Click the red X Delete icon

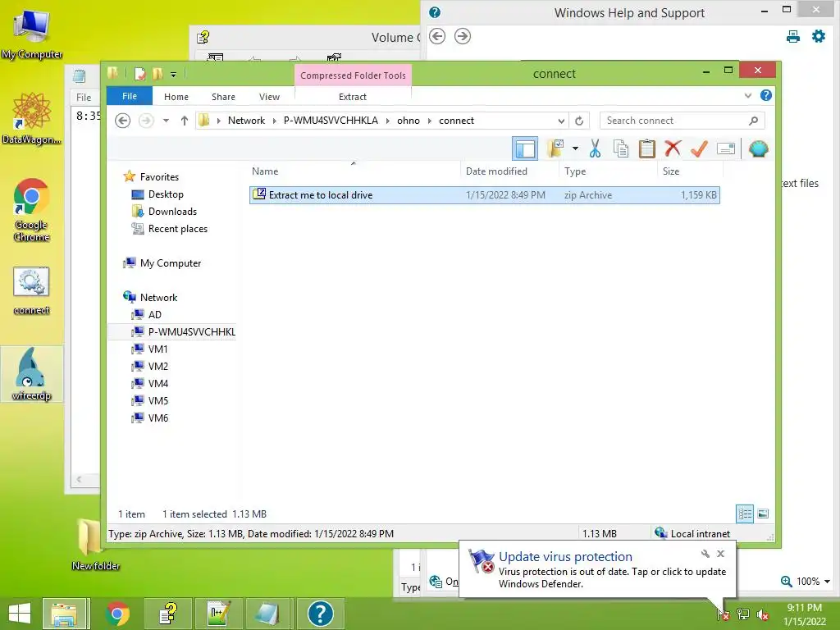pyautogui.click(x=673, y=148)
